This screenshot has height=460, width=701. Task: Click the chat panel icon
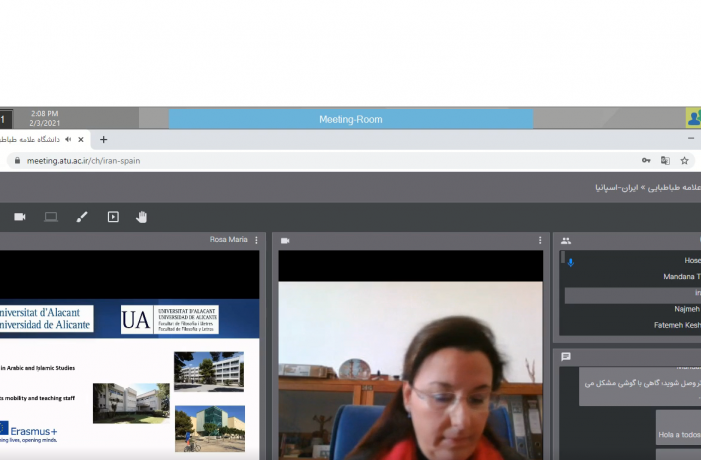click(566, 356)
